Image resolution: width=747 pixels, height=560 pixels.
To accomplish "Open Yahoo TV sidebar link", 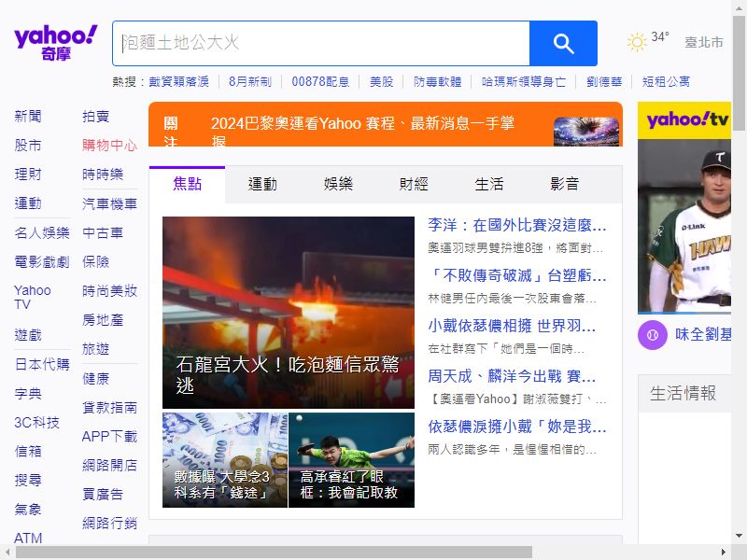I will click(x=33, y=298).
